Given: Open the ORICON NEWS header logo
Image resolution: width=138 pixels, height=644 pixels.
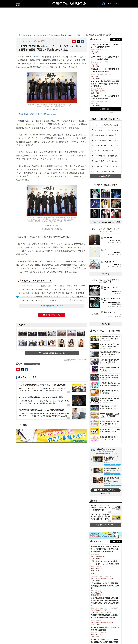Looking at the screenshot, I should (x=112, y=4).
